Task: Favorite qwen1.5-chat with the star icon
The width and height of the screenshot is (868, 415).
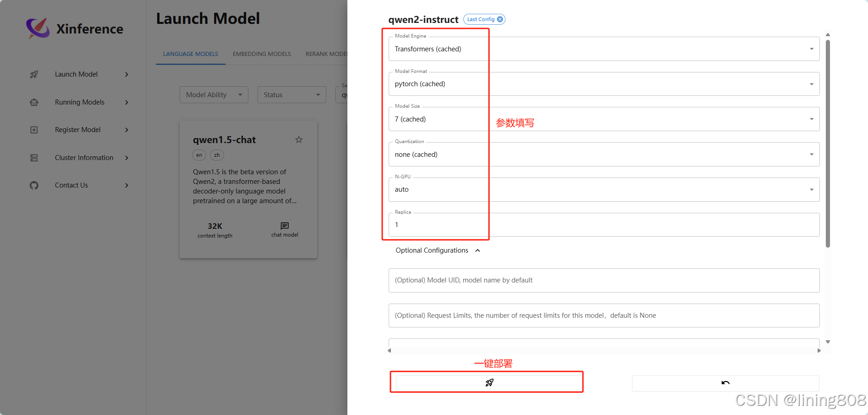Action: pyautogui.click(x=299, y=139)
